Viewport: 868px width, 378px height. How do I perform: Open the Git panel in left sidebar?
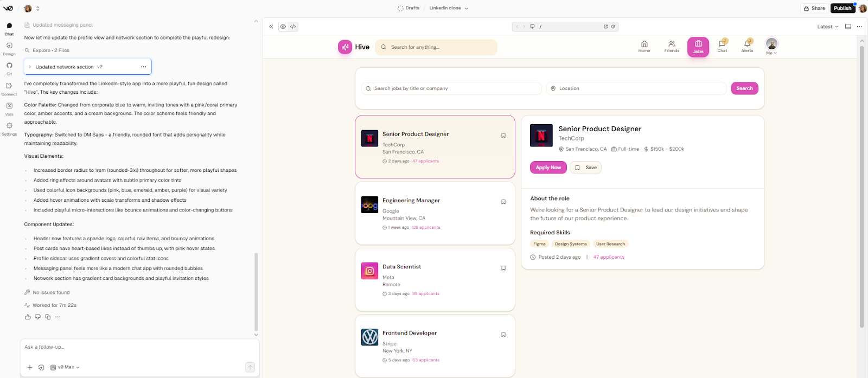(9, 68)
